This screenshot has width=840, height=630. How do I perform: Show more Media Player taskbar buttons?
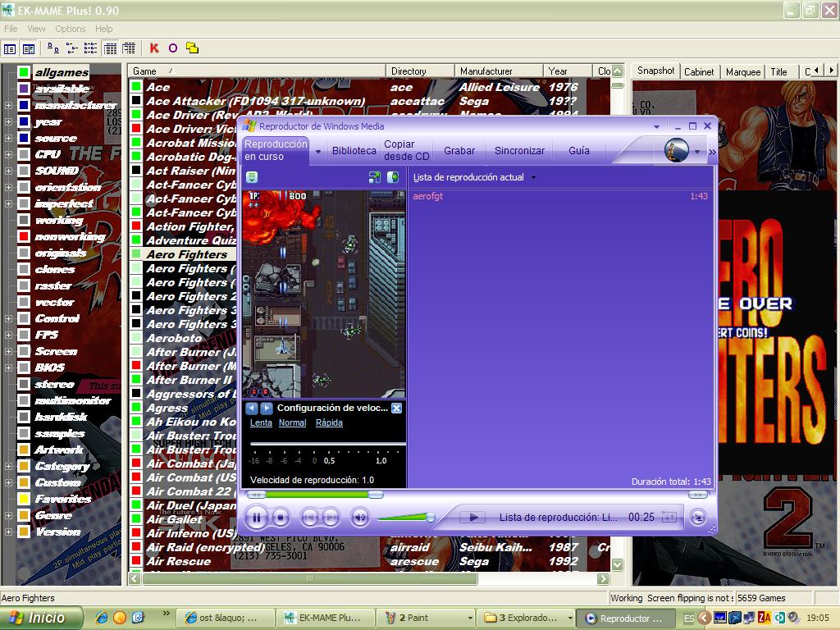click(x=712, y=152)
